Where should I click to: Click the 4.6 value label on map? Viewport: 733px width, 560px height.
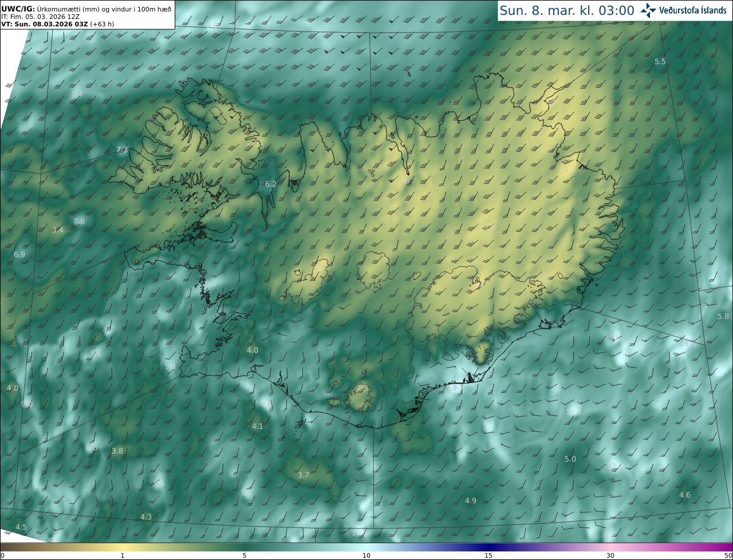[x=685, y=495]
